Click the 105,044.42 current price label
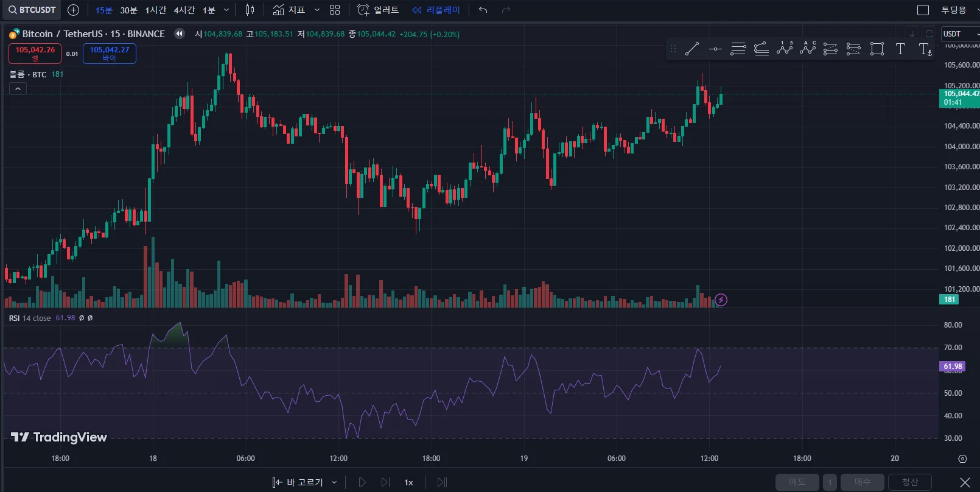 click(x=960, y=98)
